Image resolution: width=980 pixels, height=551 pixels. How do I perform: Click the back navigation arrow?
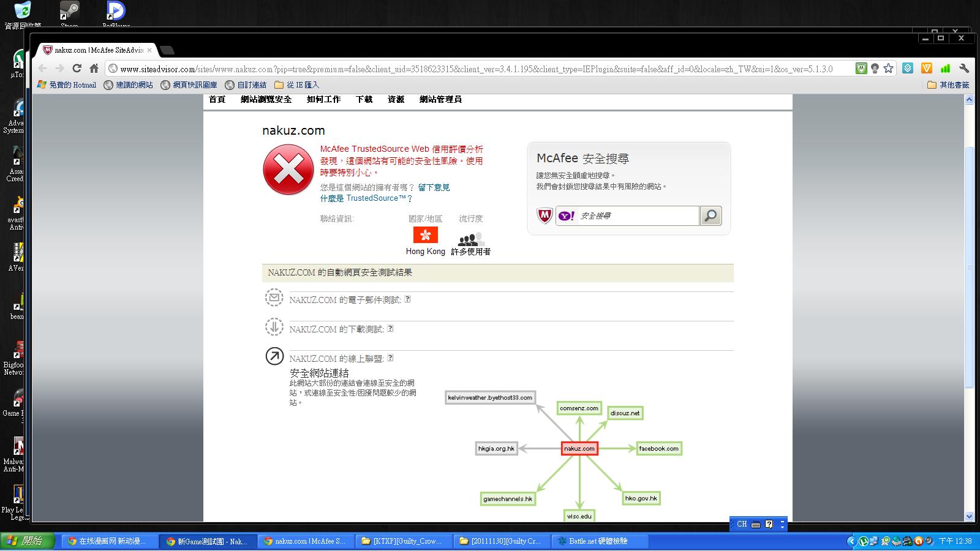pos(42,69)
